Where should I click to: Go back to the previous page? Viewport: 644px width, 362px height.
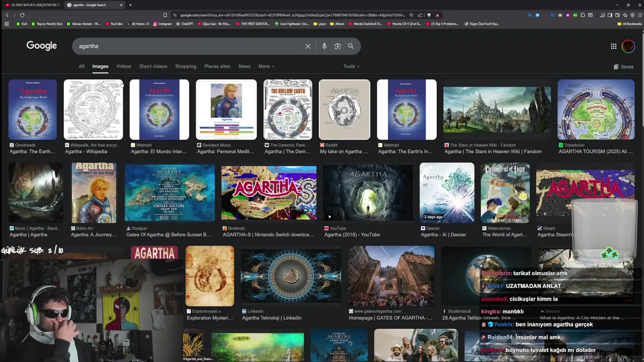tap(7, 15)
